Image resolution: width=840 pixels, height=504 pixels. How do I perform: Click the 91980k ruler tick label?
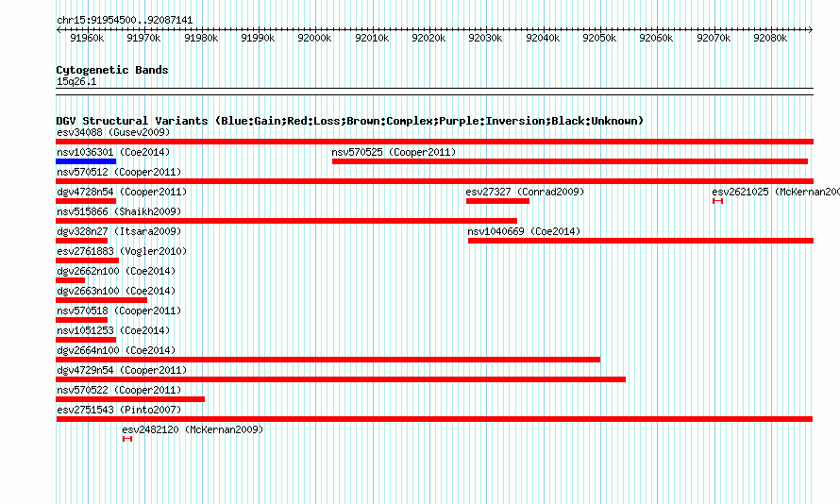pyautogui.click(x=201, y=38)
